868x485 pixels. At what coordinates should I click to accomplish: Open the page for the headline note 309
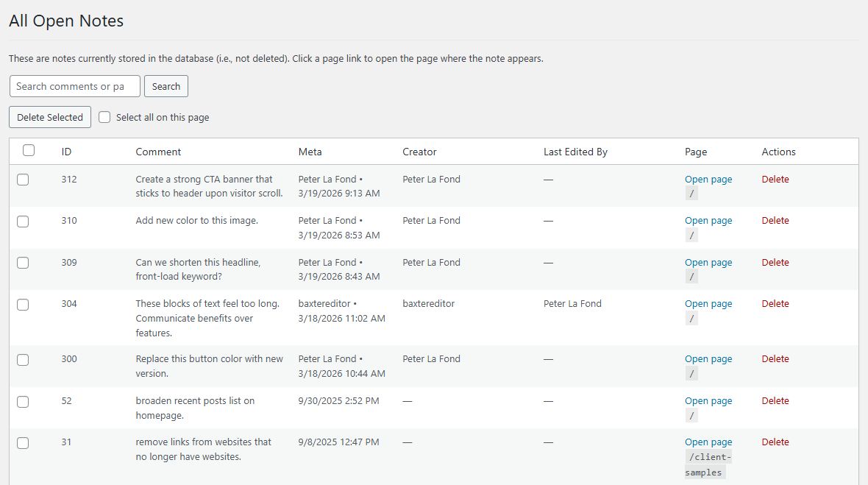[708, 263]
